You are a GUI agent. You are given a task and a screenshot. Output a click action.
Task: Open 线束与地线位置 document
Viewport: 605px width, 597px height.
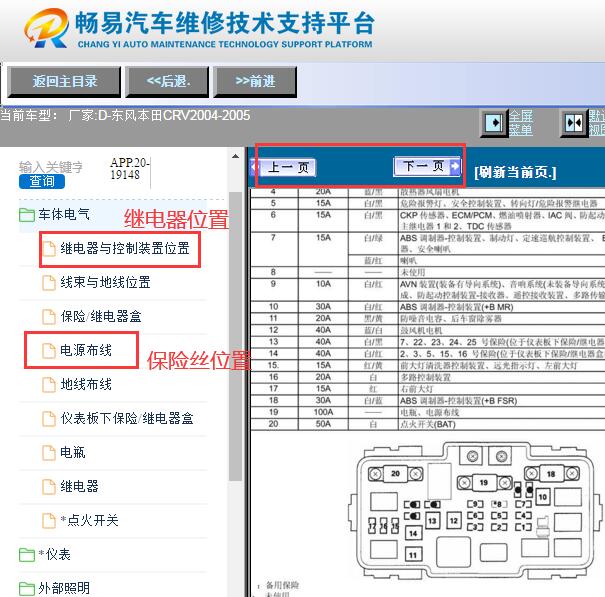tap(105, 282)
